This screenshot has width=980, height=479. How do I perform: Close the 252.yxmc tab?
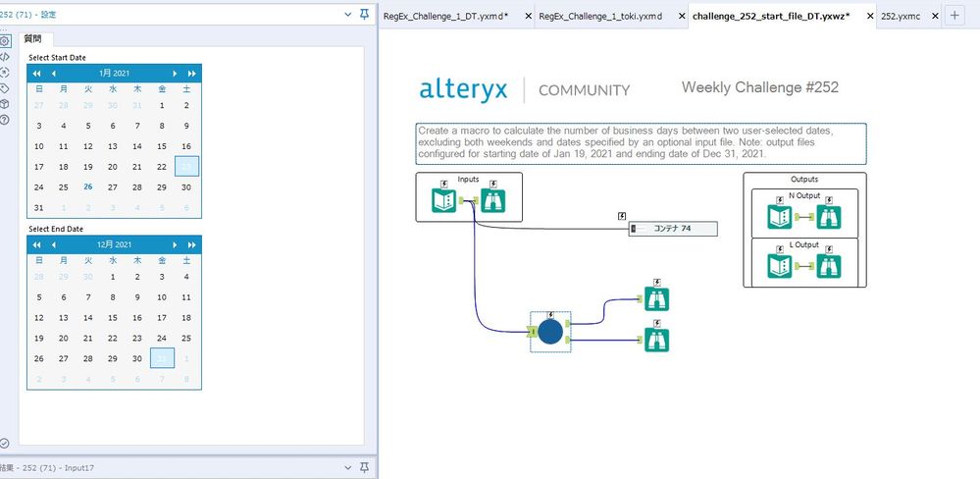click(x=935, y=17)
